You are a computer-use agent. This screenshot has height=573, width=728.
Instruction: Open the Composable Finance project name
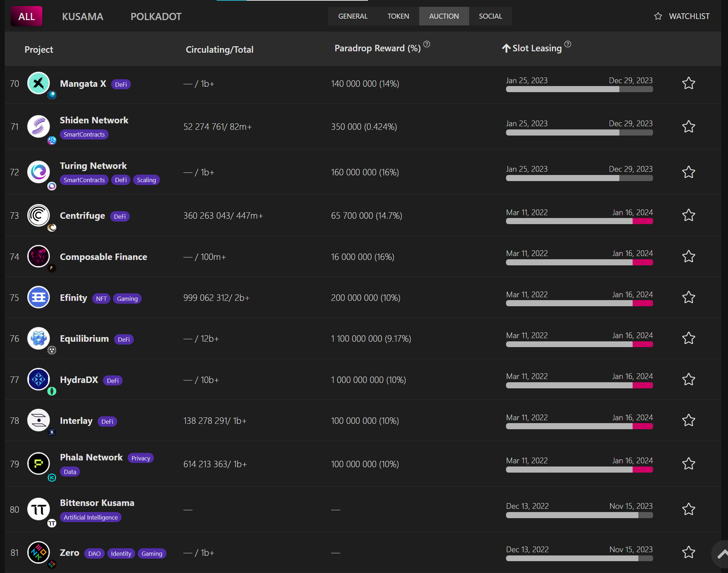pyautogui.click(x=103, y=257)
